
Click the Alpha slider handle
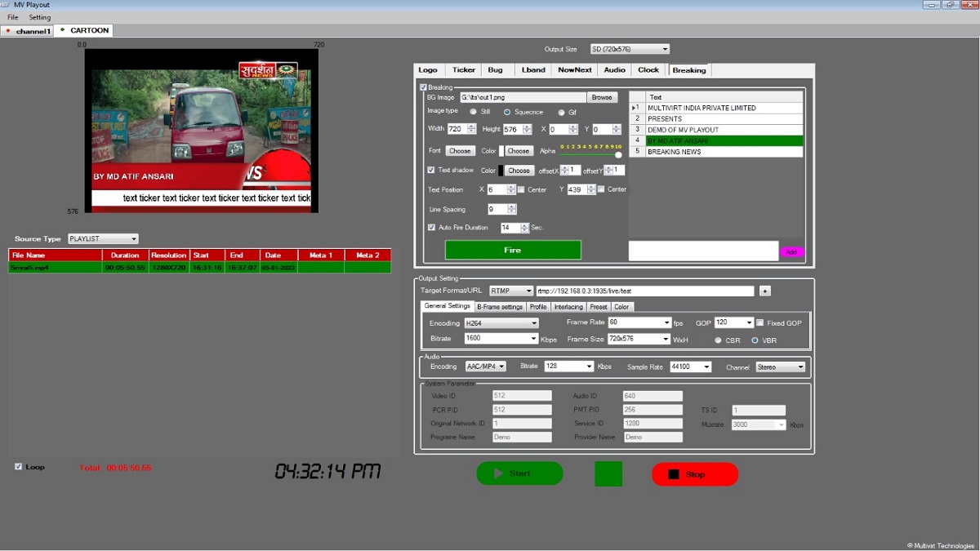point(618,154)
